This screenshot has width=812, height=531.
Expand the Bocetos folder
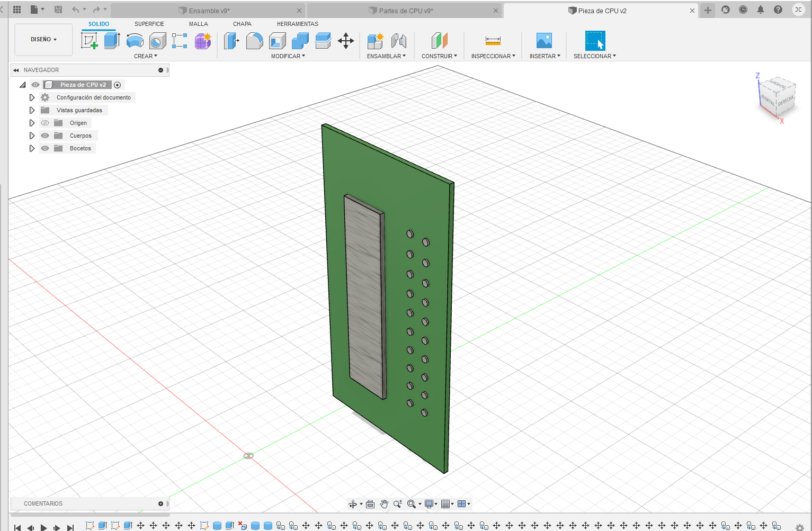pyautogui.click(x=32, y=148)
